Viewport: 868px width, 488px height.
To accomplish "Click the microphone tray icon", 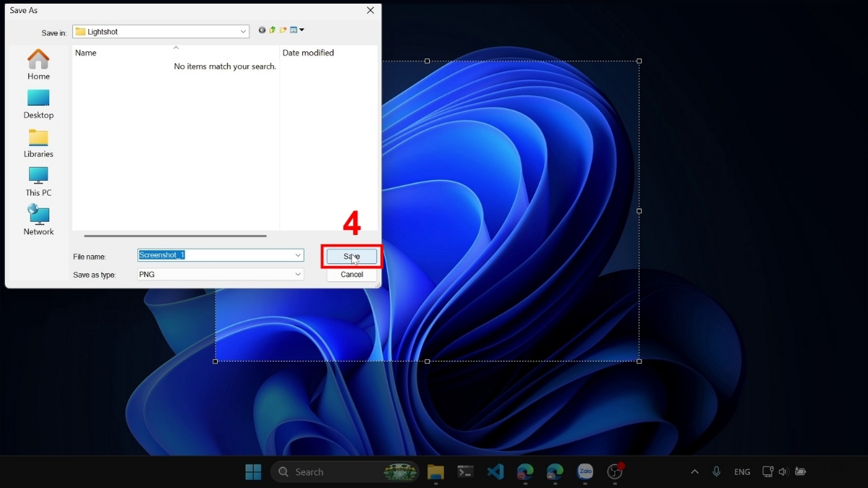I will (716, 472).
